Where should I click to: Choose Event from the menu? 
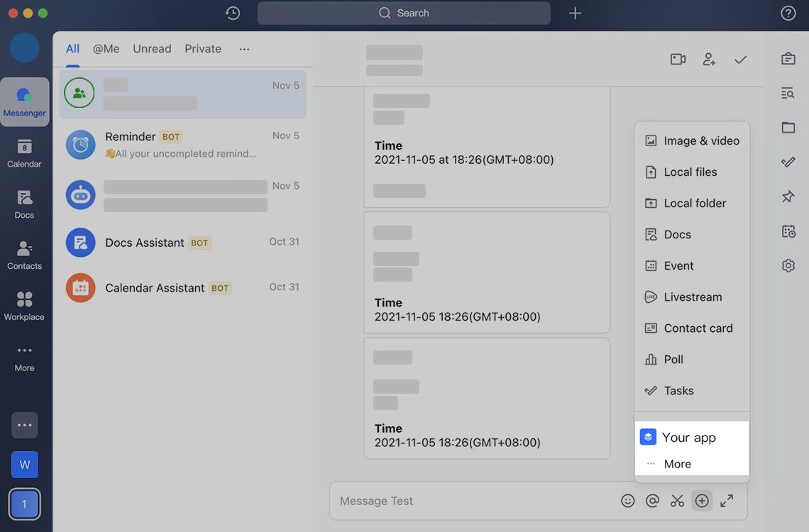pos(692,266)
